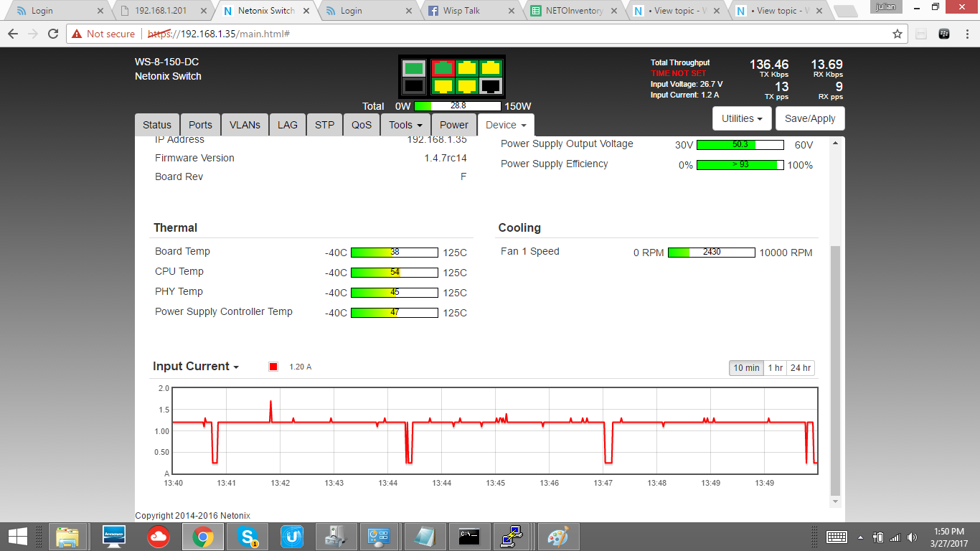The width and height of the screenshot is (980, 551).
Task: Click the red-bordered Ethernet port icon
Action: [x=443, y=69]
